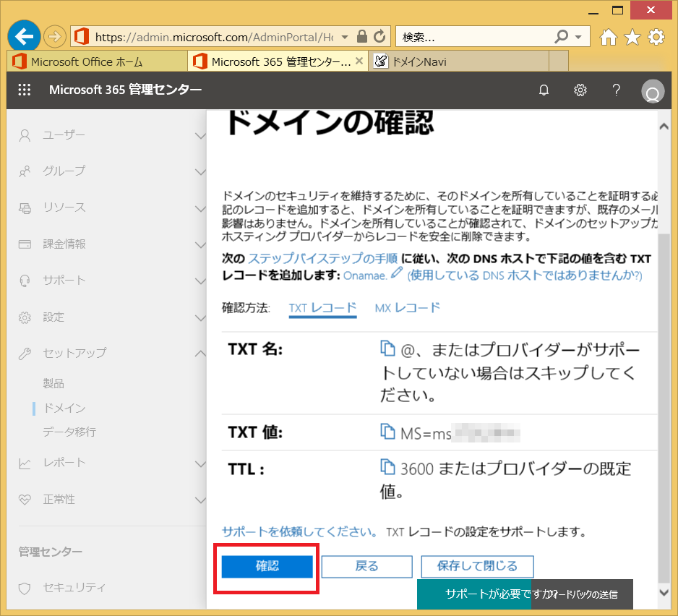Click the Onamae DNS host link
This screenshot has height=616, width=678.
pyautogui.click(x=365, y=275)
